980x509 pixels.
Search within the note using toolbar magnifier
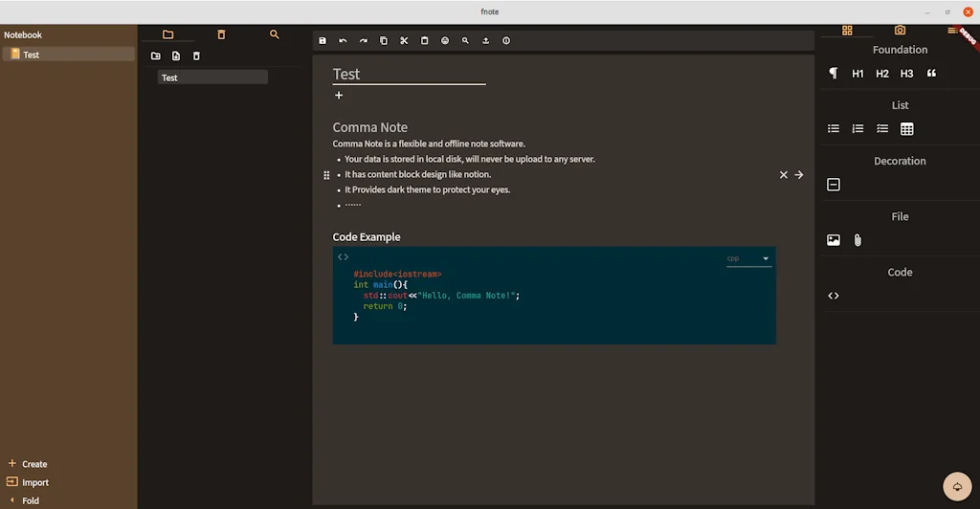pos(465,40)
